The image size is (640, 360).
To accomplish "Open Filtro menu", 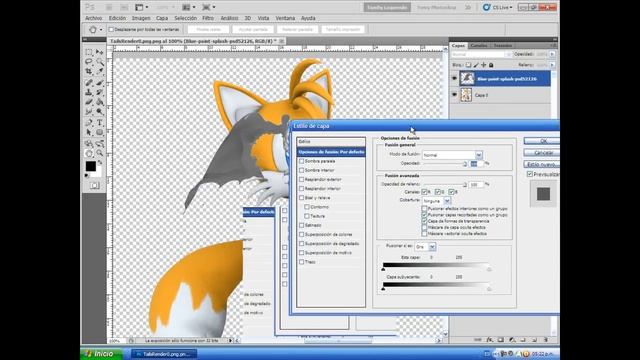I will pyautogui.click(x=208, y=18).
